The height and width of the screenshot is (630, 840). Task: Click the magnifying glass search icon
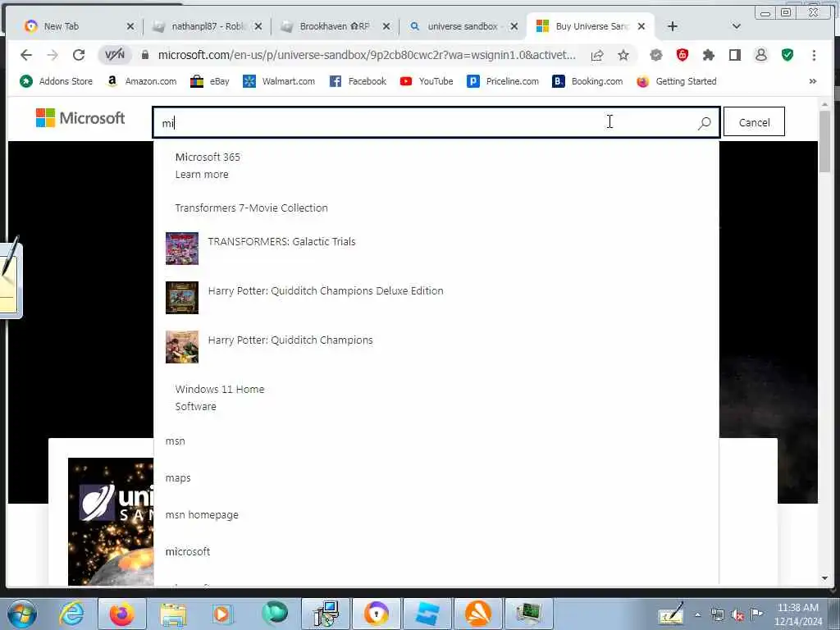click(705, 123)
